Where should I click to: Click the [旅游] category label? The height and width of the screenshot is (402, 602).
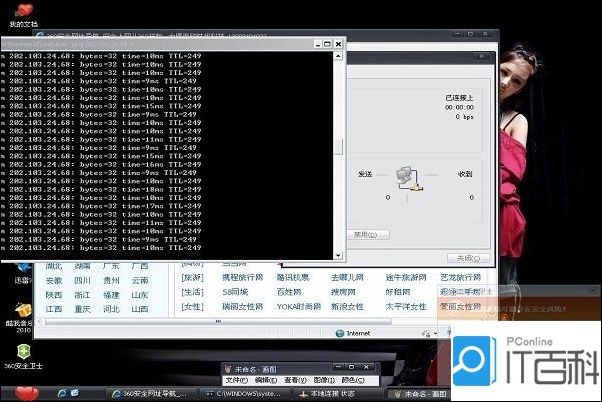coord(192,277)
